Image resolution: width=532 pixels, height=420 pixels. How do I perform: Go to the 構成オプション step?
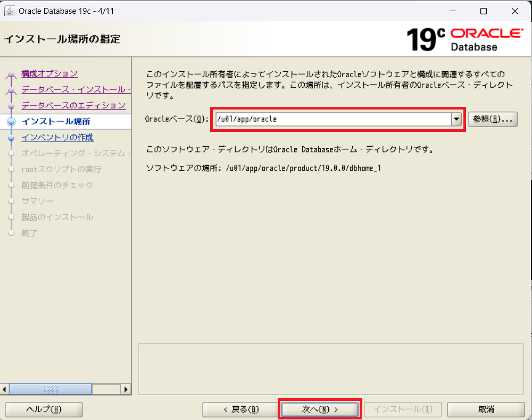(x=49, y=73)
